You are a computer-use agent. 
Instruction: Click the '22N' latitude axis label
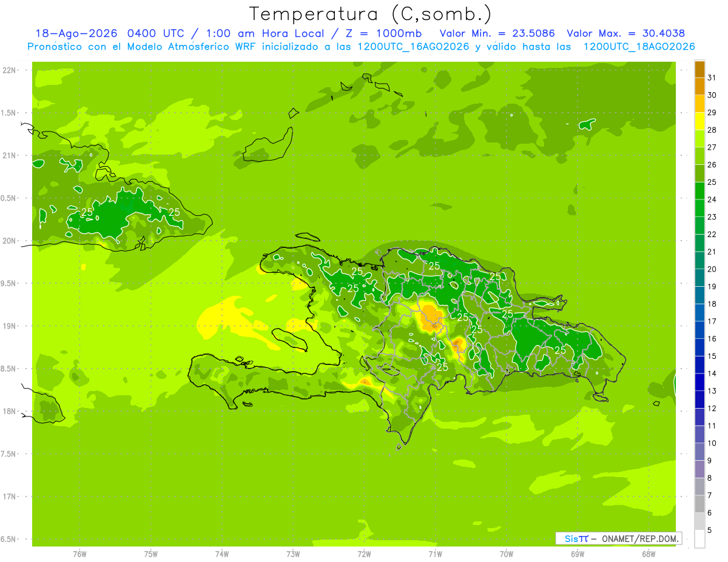tap(8, 70)
